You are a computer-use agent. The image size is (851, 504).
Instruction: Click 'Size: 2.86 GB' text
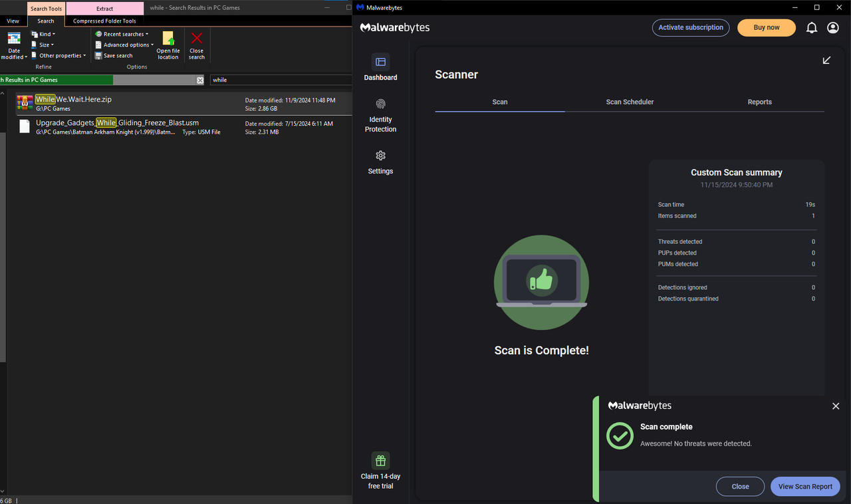click(x=261, y=108)
